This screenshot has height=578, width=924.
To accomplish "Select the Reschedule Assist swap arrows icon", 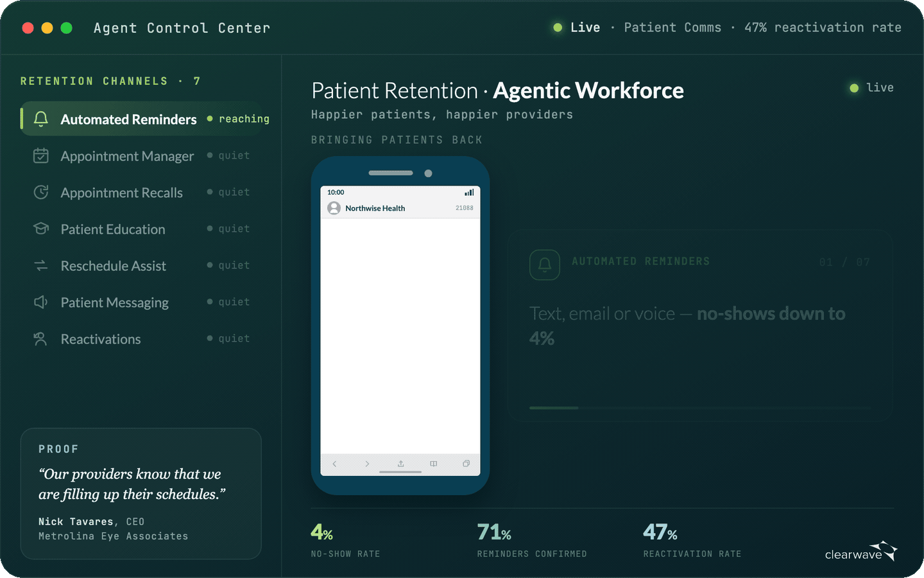I will 41,265.
